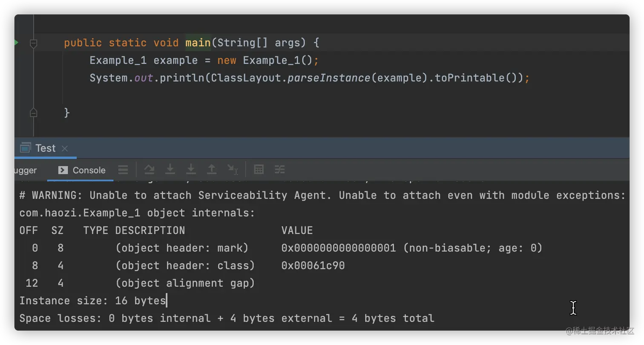Click "(object alignment gap)" console row

coord(185,283)
